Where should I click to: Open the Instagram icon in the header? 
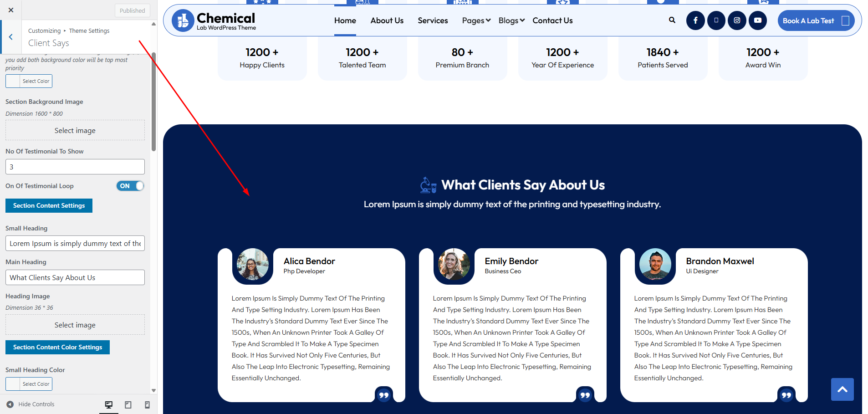(737, 20)
